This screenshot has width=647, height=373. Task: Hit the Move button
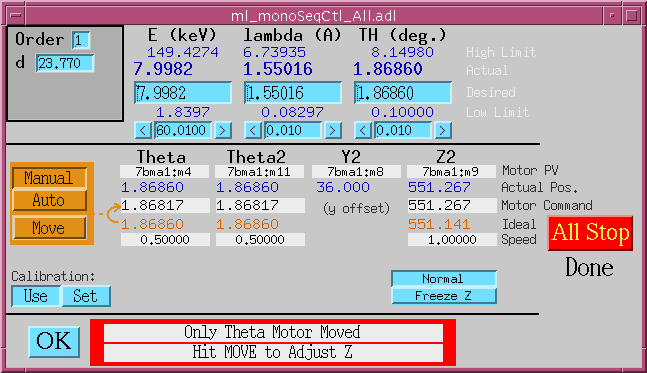[x=50, y=228]
